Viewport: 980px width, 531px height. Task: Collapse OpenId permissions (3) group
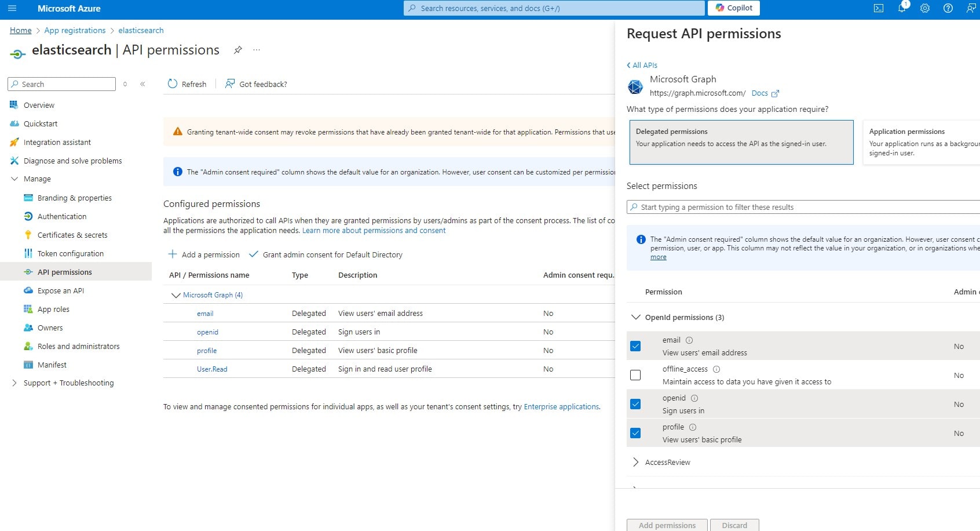tap(635, 317)
